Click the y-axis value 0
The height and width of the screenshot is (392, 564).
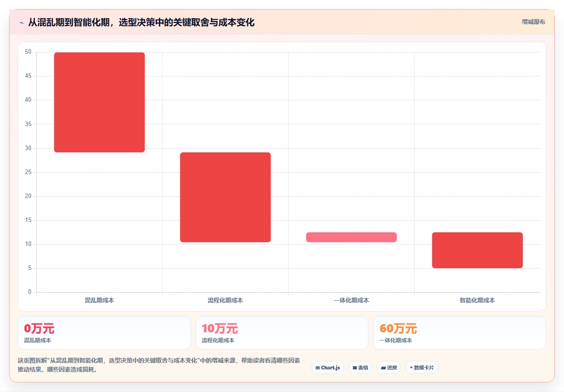[x=30, y=292]
